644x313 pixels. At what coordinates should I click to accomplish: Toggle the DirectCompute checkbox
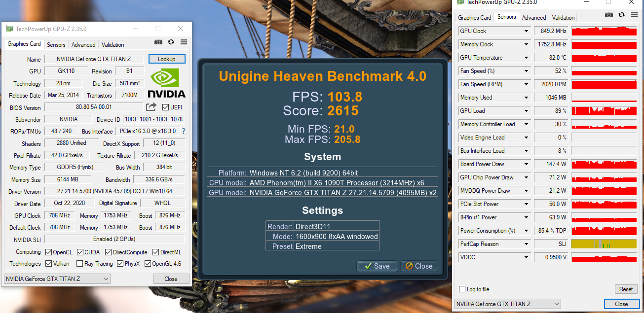tap(108, 252)
